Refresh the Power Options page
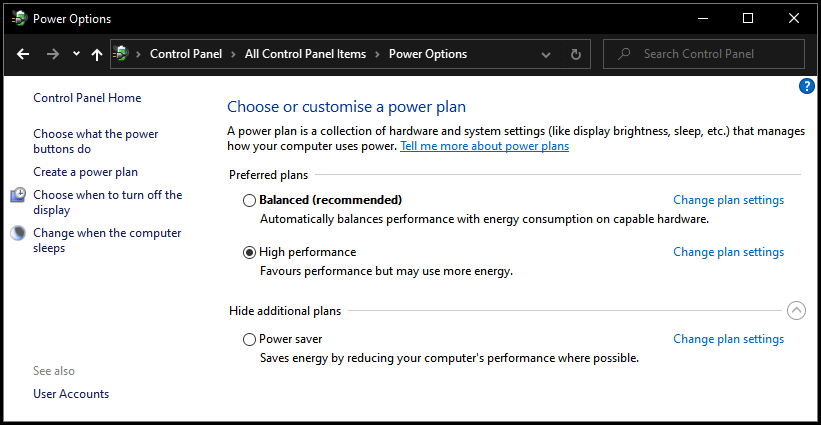The image size is (821, 425). pos(576,54)
